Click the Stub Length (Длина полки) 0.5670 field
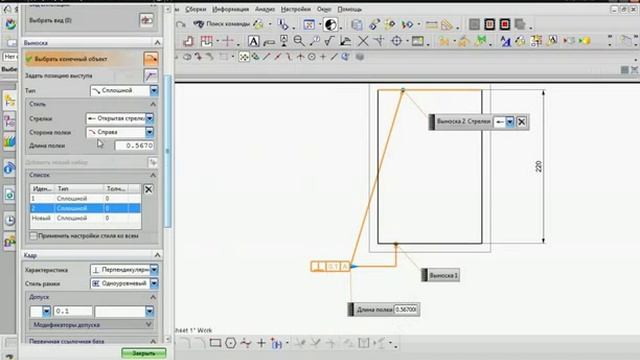This screenshot has width=640, height=360. [x=134, y=145]
